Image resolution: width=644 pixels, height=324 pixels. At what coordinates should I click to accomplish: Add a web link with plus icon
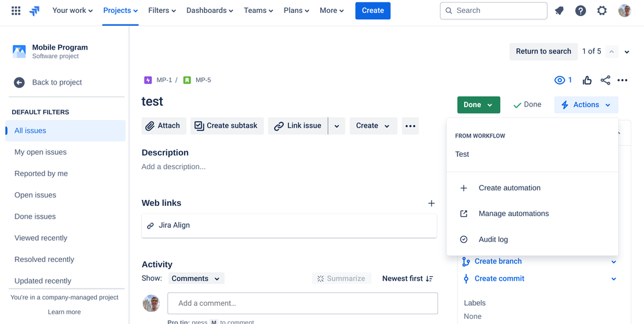pyautogui.click(x=431, y=203)
